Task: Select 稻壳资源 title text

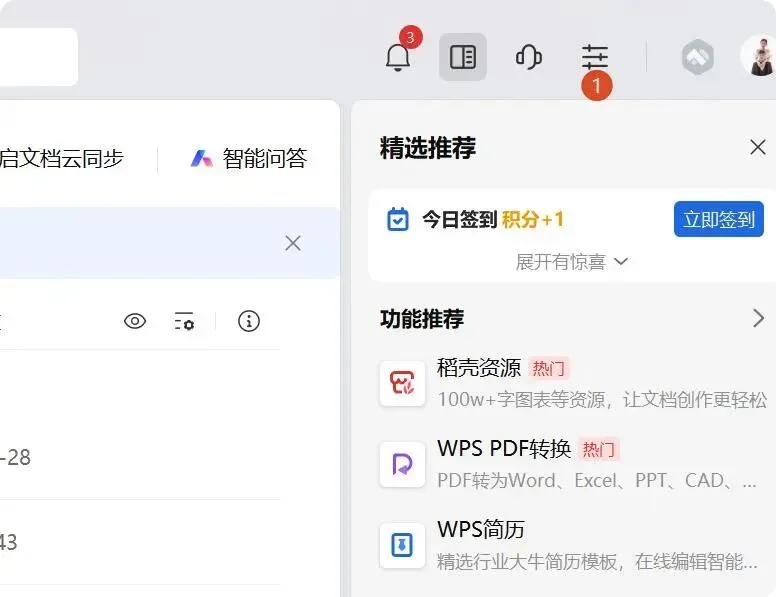Action: click(479, 368)
